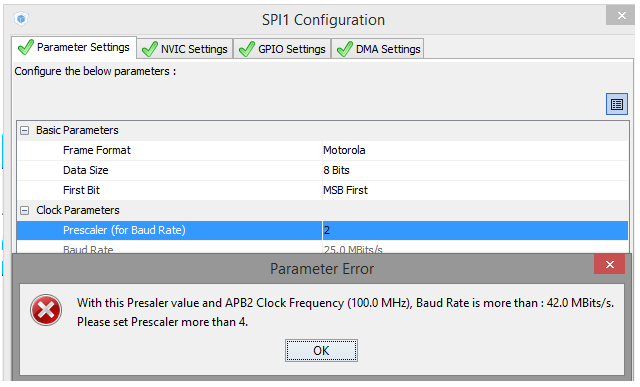The height and width of the screenshot is (387, 640).
Task: Collapse the Basic Parameters group
Action: [x=25, y=131]
